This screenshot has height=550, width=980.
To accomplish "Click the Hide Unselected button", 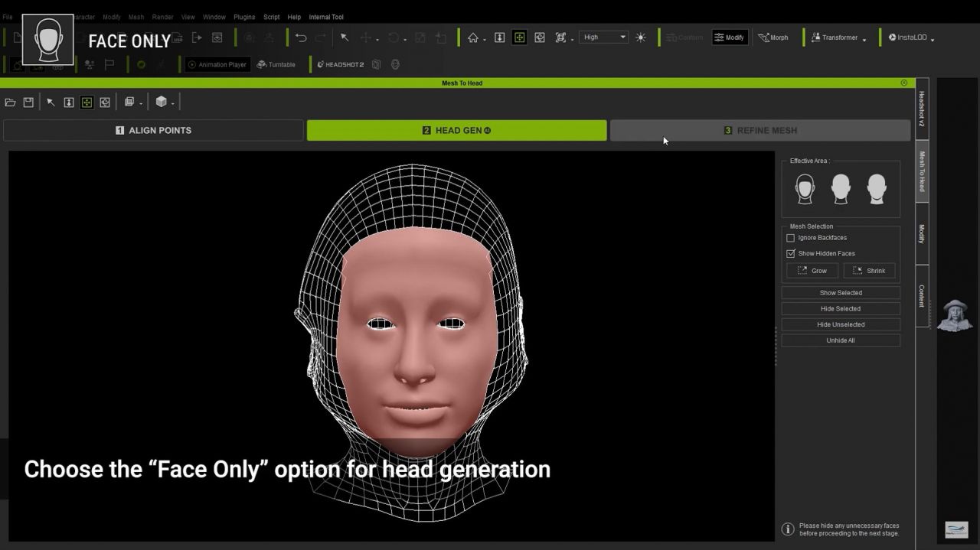I will click(841, 324).
